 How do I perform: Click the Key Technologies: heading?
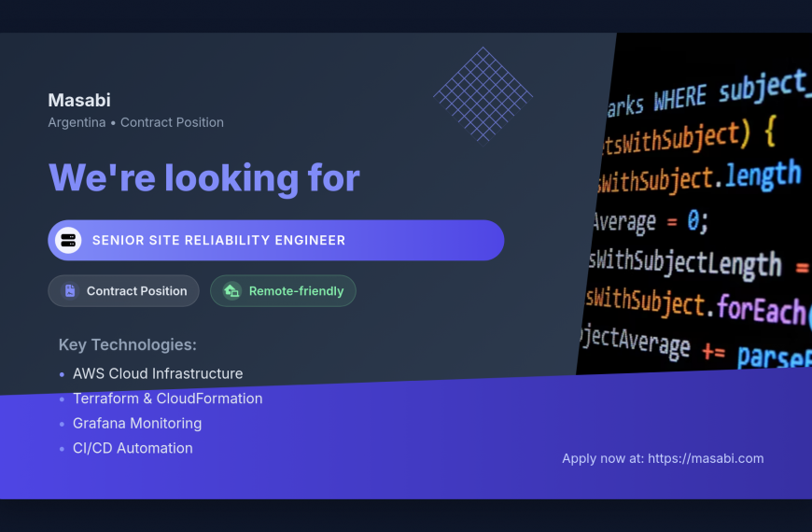[127, 344]
